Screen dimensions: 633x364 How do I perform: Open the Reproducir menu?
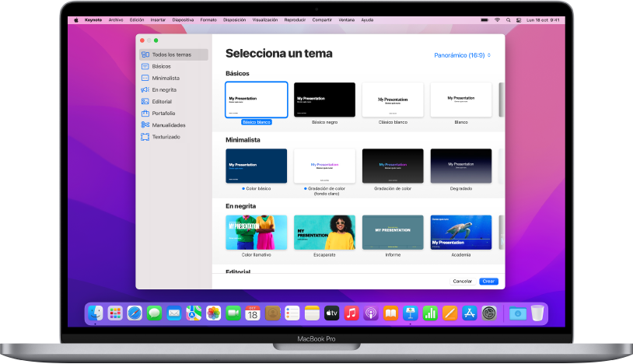(x=295, y=19)
